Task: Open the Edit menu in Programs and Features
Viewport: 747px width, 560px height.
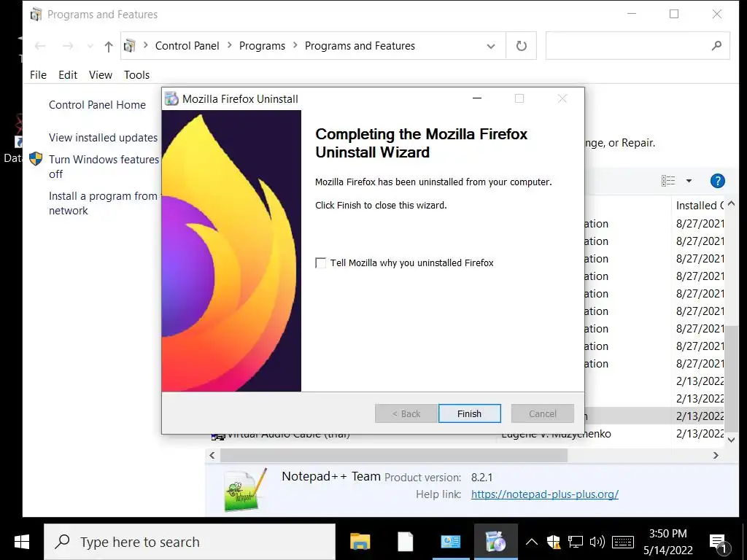Action: pyautogui.click(x=68, y=75)
